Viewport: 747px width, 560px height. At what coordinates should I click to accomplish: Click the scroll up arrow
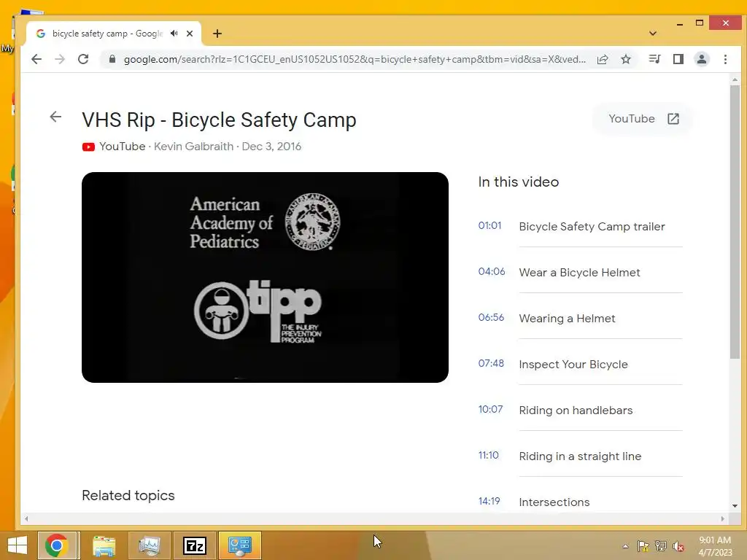point(735,80)
